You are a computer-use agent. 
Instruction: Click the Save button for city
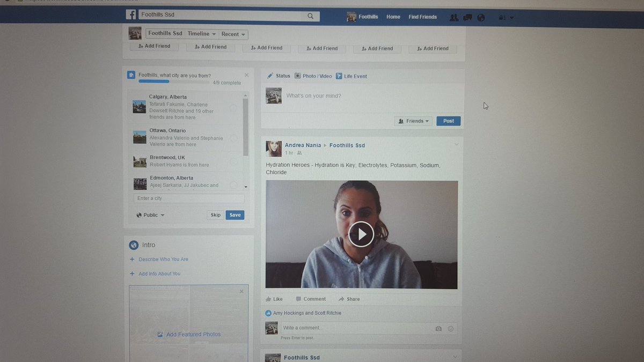click(235, 215)
